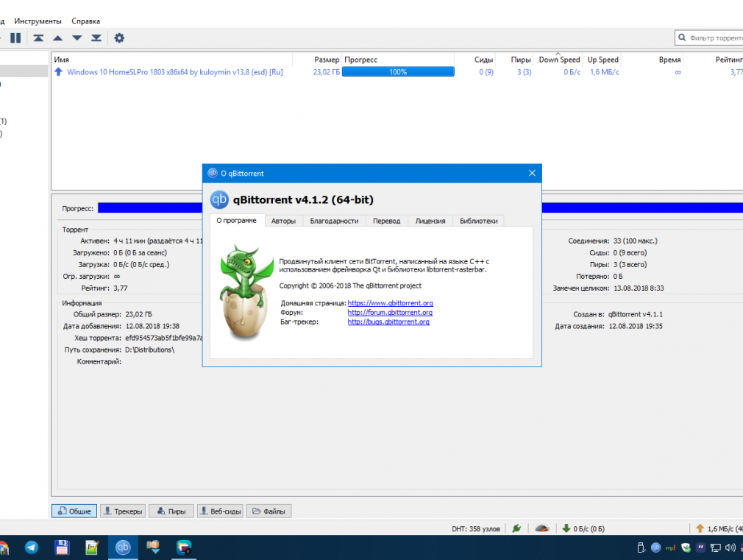Click the qBittorrent logo in About dialog
The width and height of the screenshot is (743, 560).
coord(219,199)
